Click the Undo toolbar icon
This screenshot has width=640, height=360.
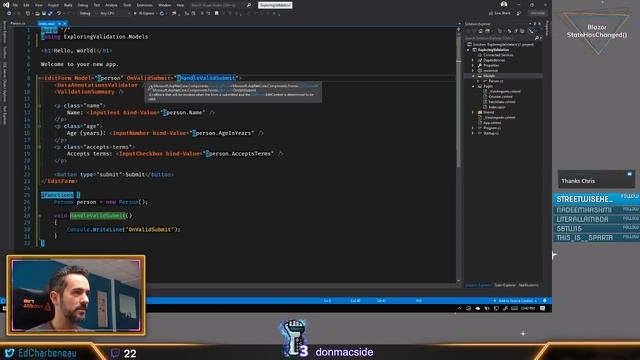[x=59, y=13]
